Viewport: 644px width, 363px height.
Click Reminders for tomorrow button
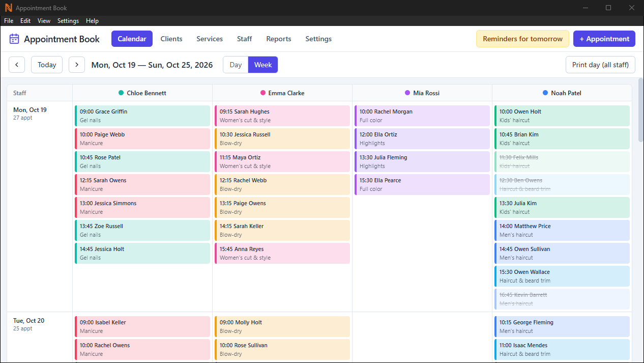(522, 39)
